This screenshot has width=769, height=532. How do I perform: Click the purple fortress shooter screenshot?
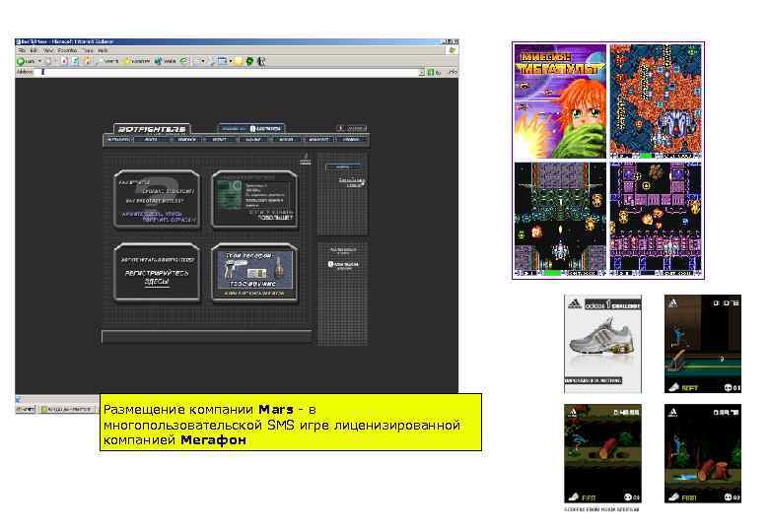[656, 220]
